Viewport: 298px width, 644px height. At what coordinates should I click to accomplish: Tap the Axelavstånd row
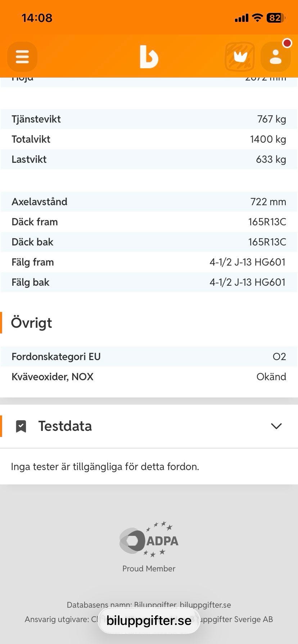(x=149, y=202)
